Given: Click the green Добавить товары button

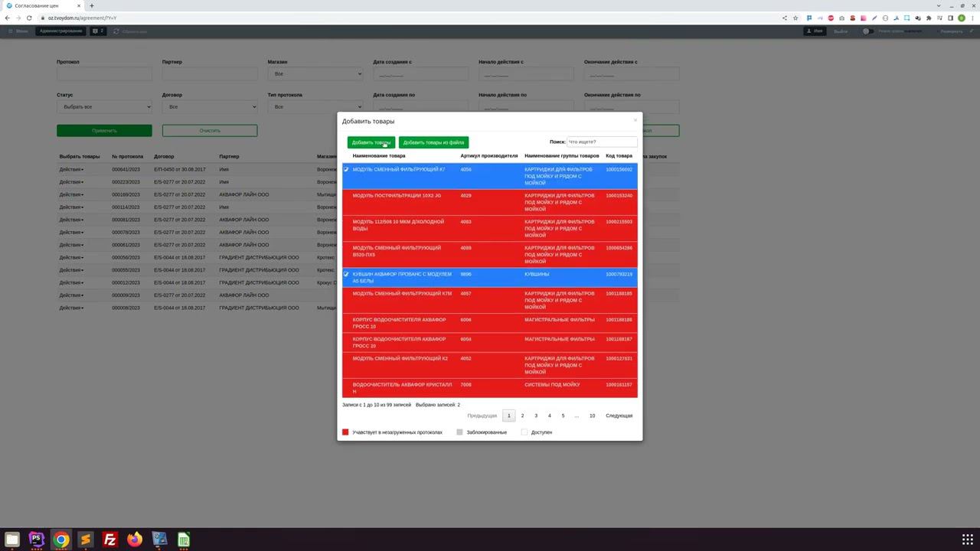Looking at the screenshot, I should pyautogui.click(x=371, y=142).
